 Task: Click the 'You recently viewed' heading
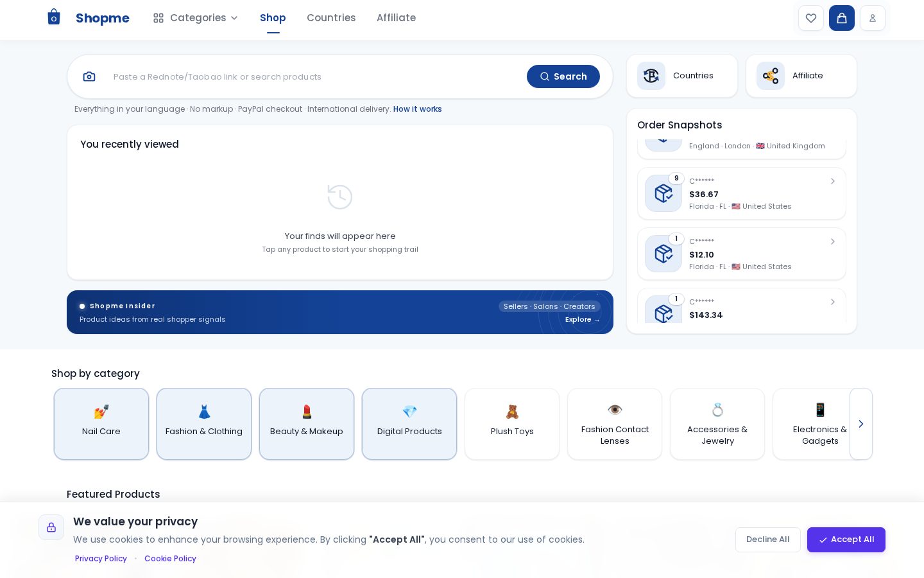tap(130, 144)
